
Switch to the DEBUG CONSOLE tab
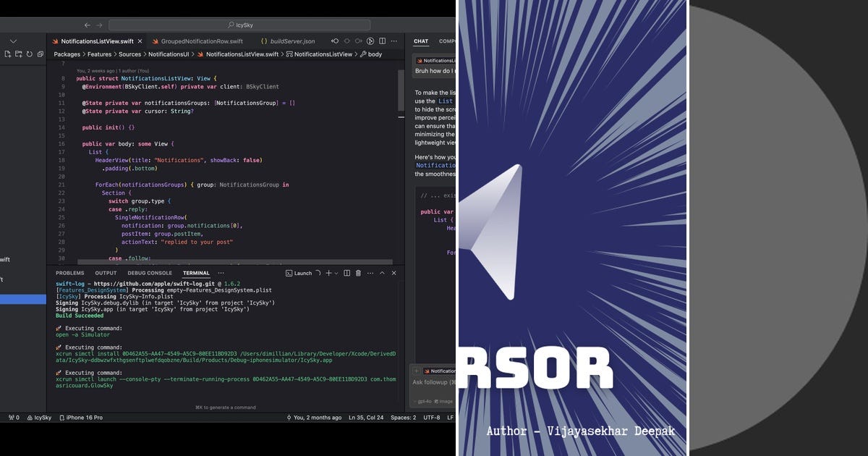pyautogui.click(x=149, y=273)
